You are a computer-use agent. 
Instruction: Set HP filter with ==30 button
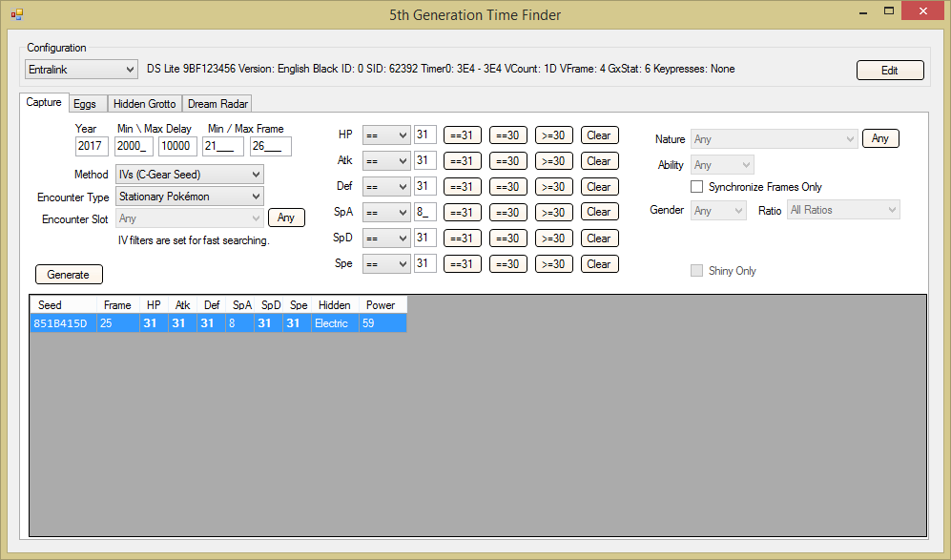(x=508, y=135)
